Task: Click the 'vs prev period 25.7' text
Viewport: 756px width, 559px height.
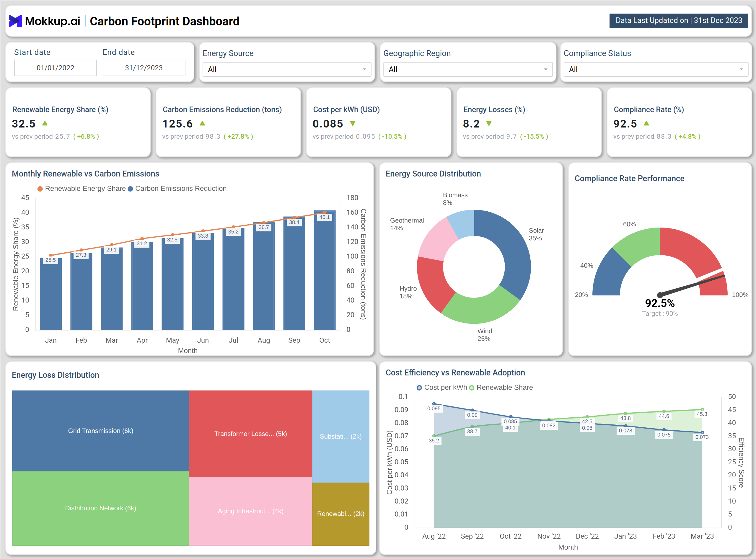Action: coord(41,136)
